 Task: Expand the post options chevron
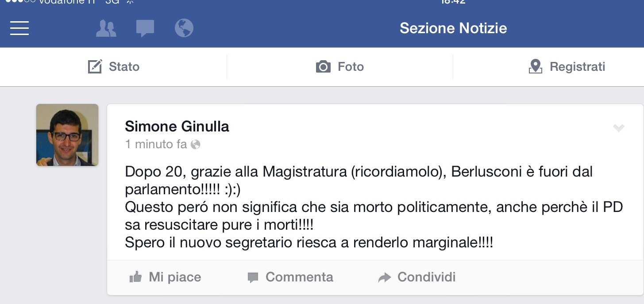click(618, 128)
